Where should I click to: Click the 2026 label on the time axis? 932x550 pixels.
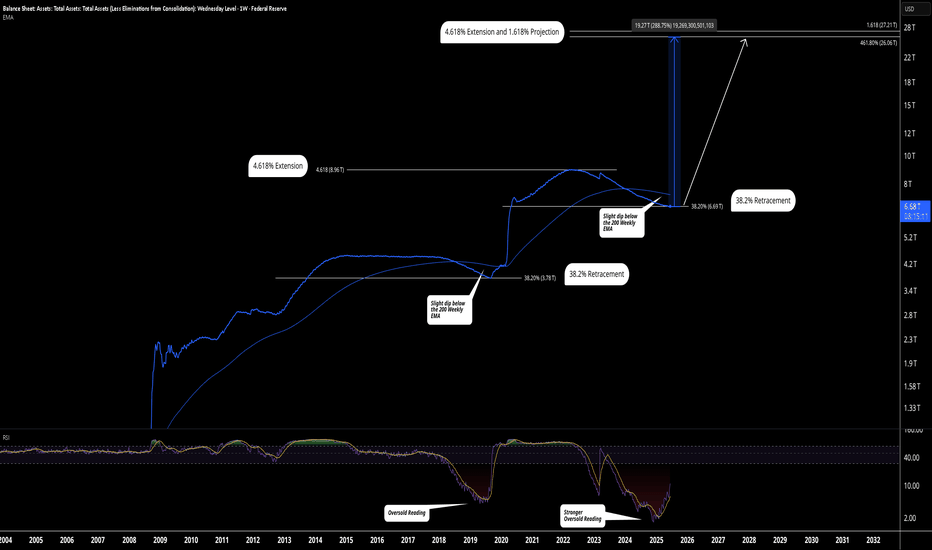point(687,540)
